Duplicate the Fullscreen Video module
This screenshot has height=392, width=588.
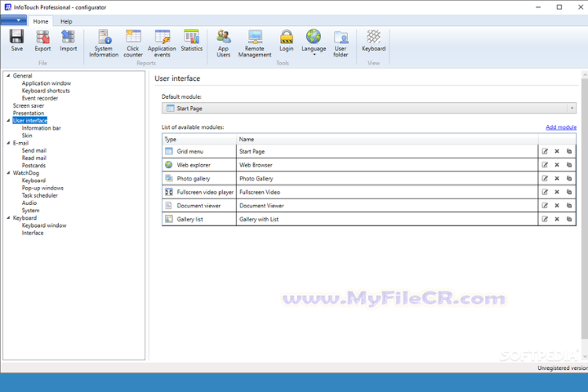click(569, 192)
